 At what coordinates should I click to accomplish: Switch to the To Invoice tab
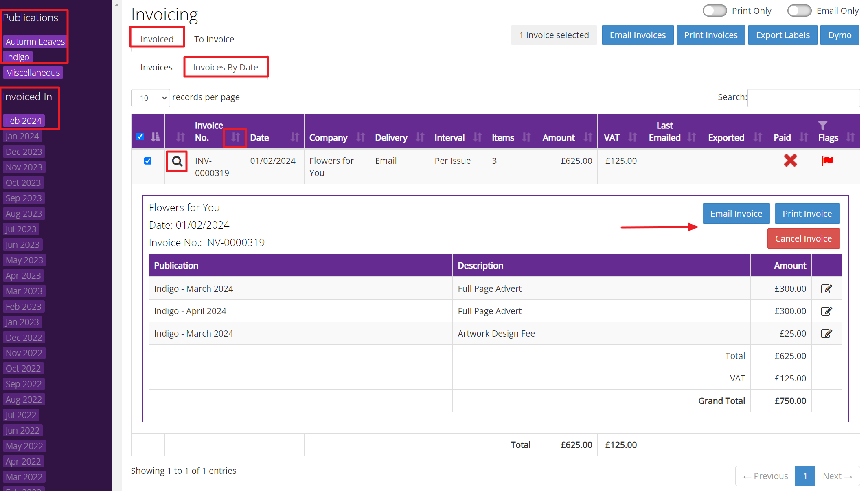click(x=214, y=39)
